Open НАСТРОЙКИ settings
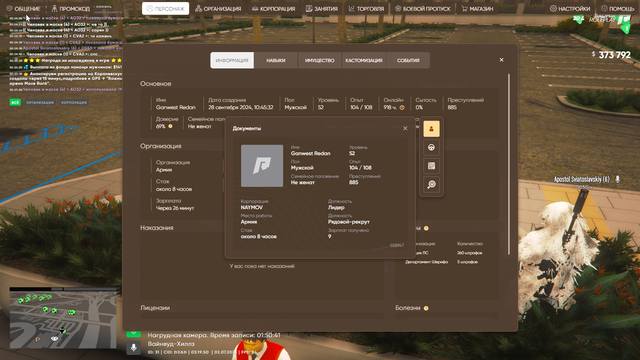Viewport: 640px width, 360px height. click(x=569, y=9)
